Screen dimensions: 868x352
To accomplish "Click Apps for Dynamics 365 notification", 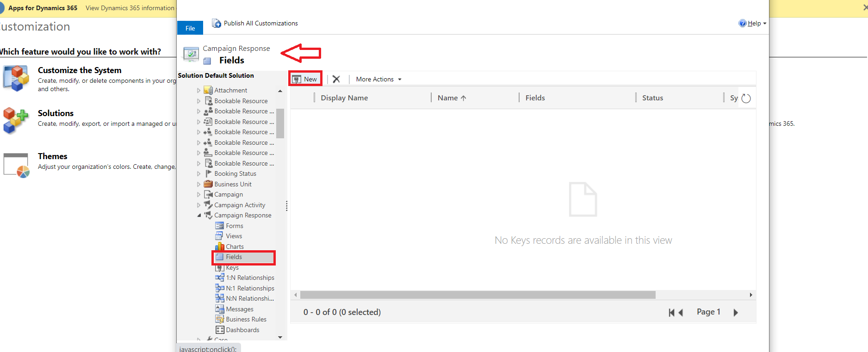I will [43, 8].
